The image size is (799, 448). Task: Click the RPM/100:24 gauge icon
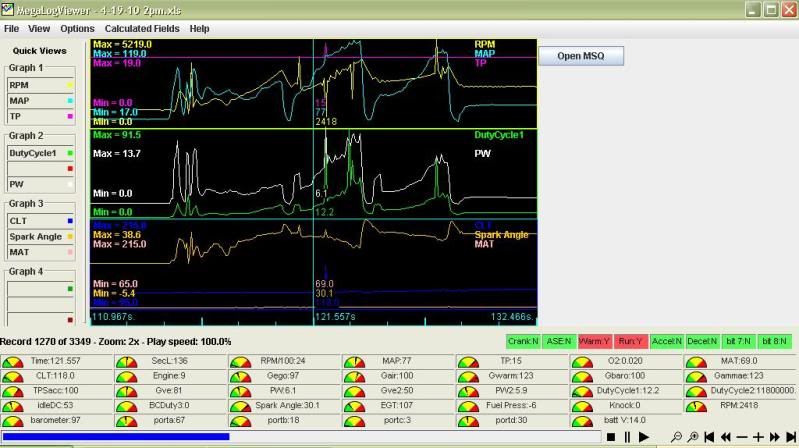241,362
